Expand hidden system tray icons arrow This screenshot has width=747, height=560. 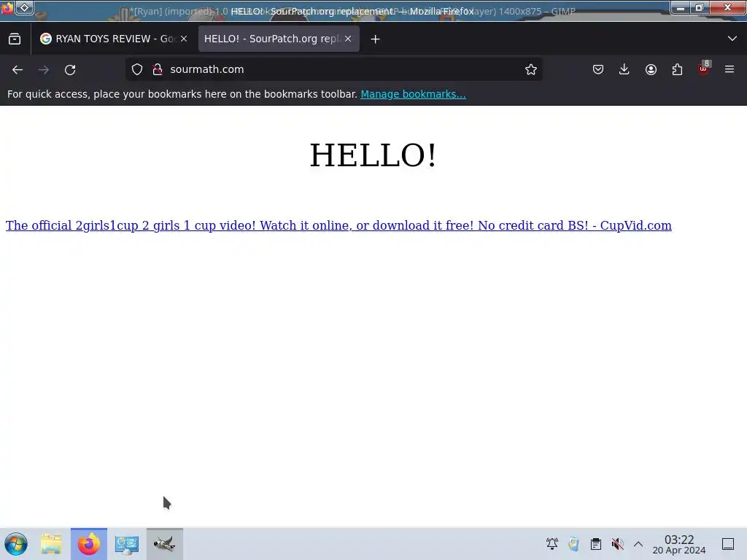click(x=638, y=544)
